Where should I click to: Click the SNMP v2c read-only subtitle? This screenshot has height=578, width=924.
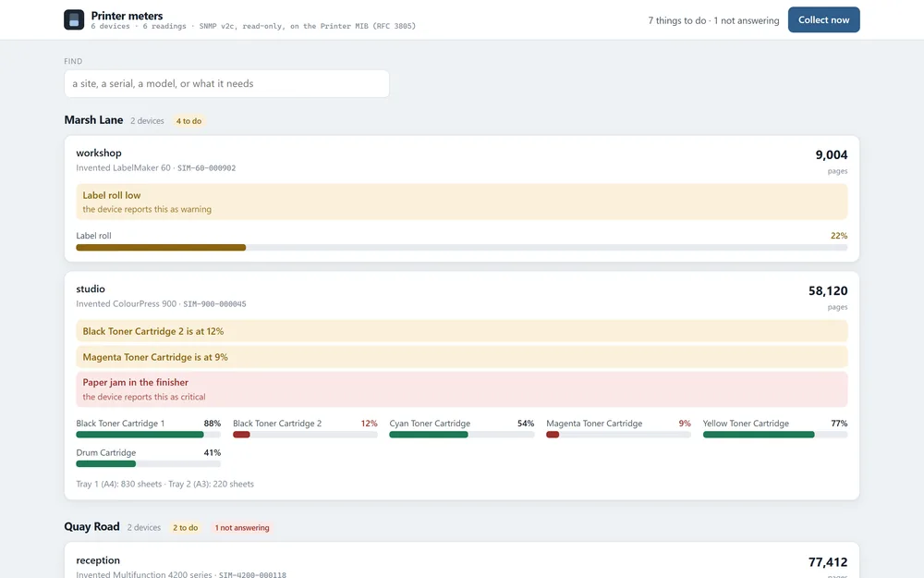(x=308, y=26)
